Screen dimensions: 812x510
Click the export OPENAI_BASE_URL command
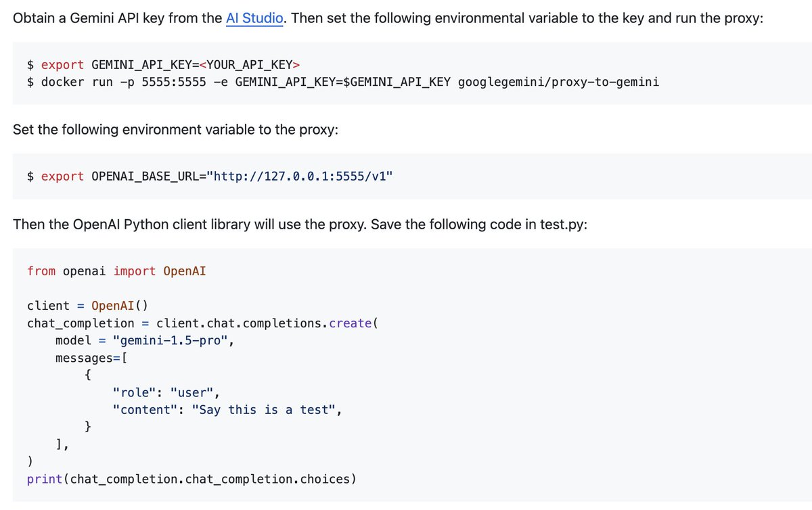coord(122,177)
